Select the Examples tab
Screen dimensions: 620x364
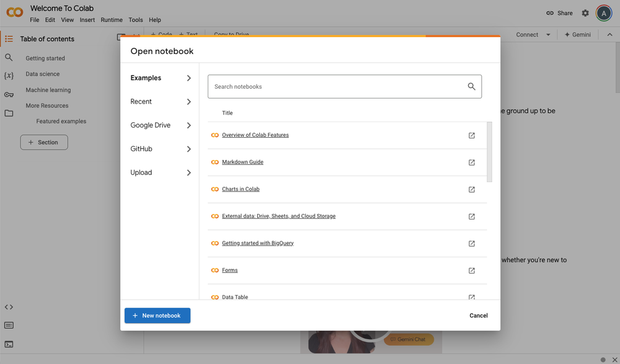click(x=161, y=78)
